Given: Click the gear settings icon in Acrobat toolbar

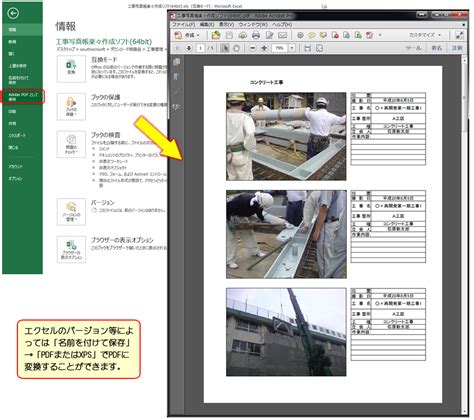Looking at the screenshot, I should [300, 35].
